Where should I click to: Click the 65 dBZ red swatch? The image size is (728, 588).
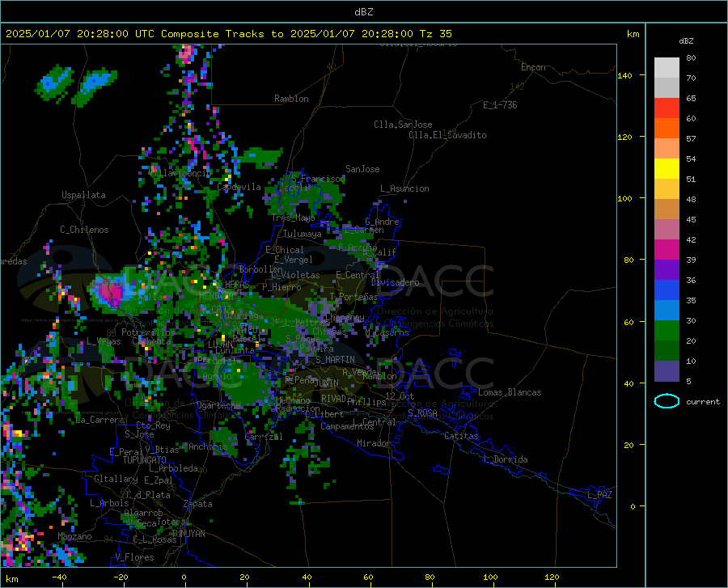pos(667,108)
